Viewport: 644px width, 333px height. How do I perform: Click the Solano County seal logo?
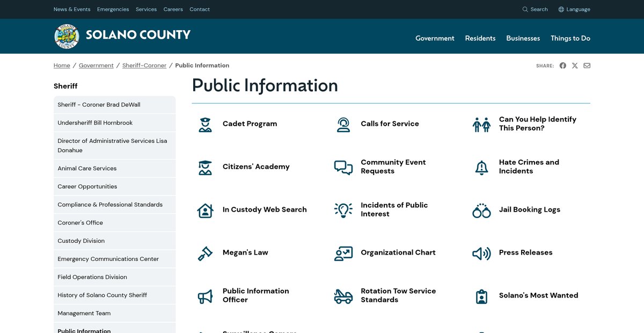67,37
